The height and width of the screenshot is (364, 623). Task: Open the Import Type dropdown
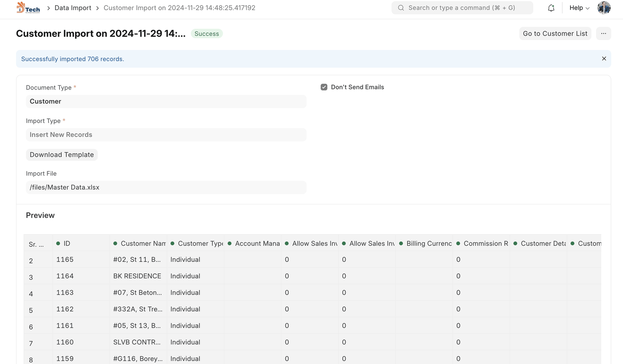pyautogui.click(x=166, y=135)
